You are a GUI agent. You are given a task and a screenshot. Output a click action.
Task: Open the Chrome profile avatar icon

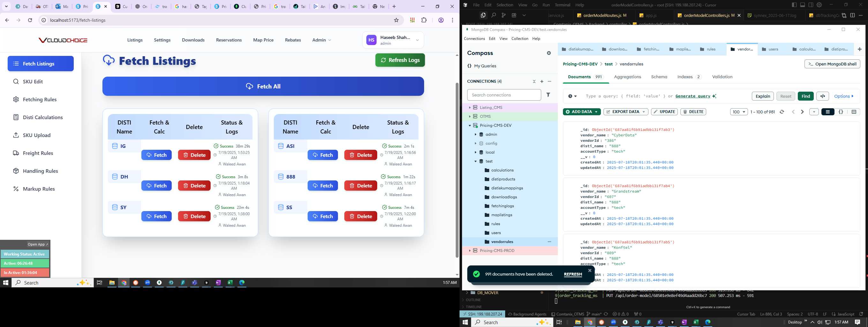(441, 20)
